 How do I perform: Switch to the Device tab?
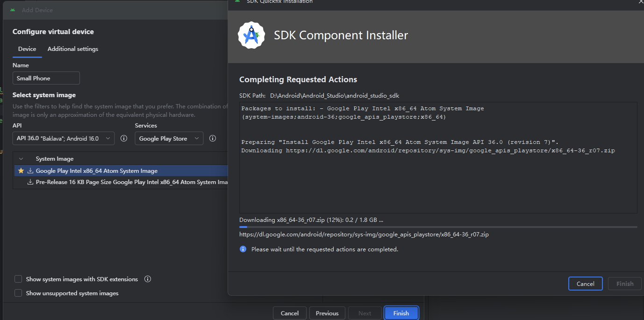tap(27, 49)
